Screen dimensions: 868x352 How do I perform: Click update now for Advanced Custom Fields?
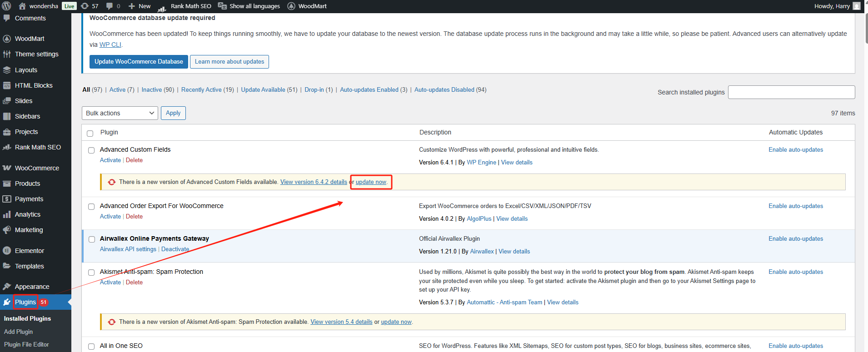click(x=371, y=182)
